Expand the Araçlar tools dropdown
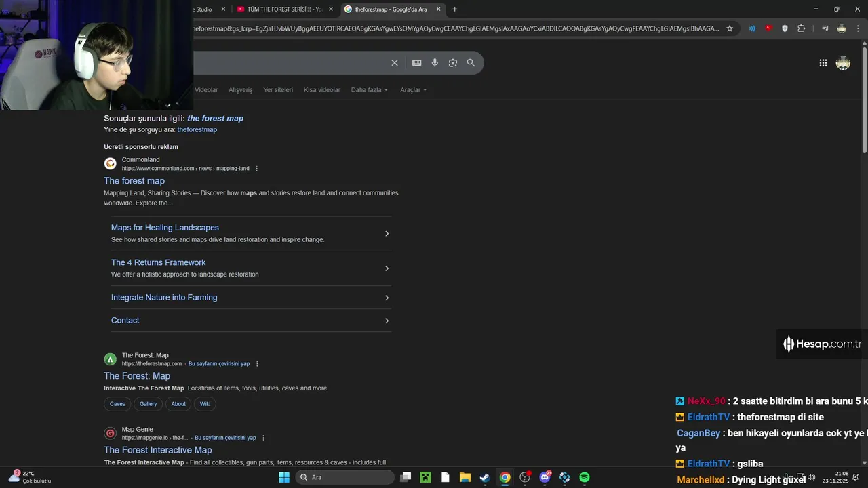Image resolution: width=868 pixels, height=488 pixels. point(414,90)
